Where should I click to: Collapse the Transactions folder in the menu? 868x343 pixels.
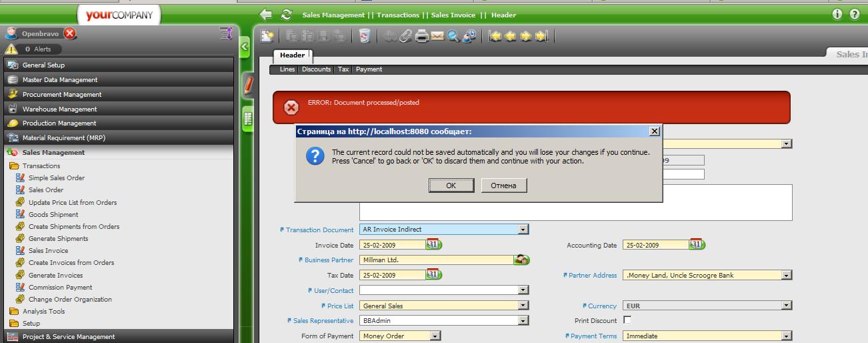14,165
